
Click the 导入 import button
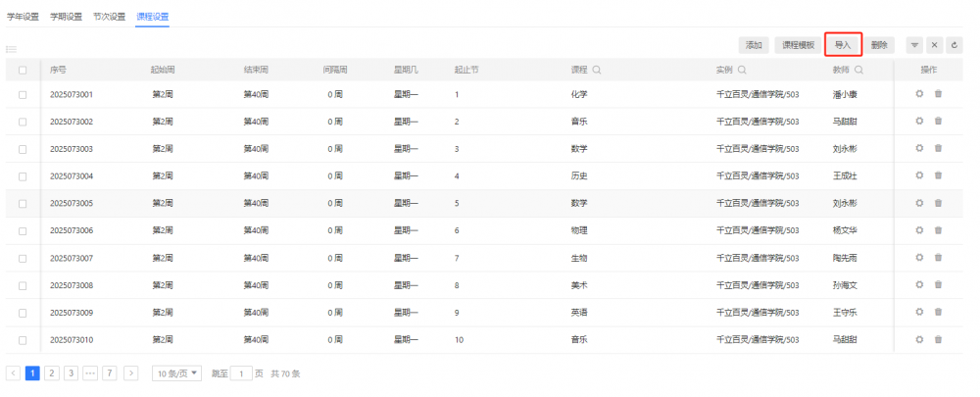(x=843, y=45)
